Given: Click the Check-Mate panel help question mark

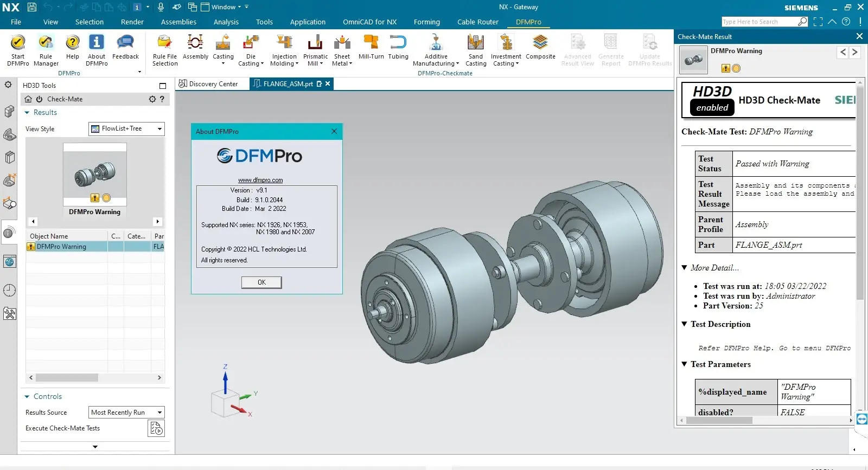Looking at the screenshot, I should click(162, 99).
